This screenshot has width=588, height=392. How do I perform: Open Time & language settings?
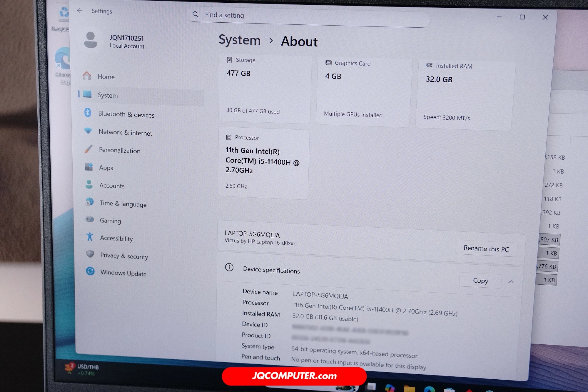click(x=123, y=203)
